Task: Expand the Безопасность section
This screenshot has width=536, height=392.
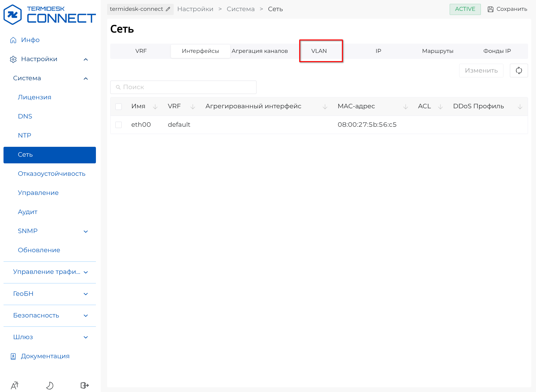Action: click(x=85, y=316)
